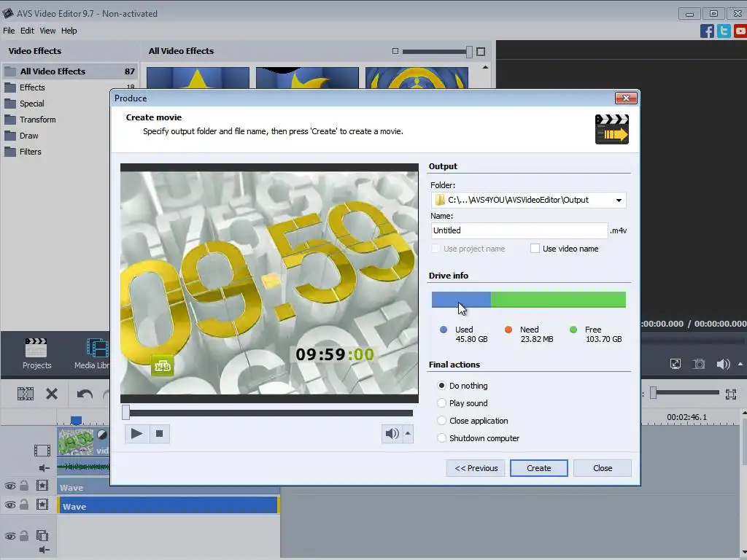Click the overlay track icon on the timeline

click(42, 536)
